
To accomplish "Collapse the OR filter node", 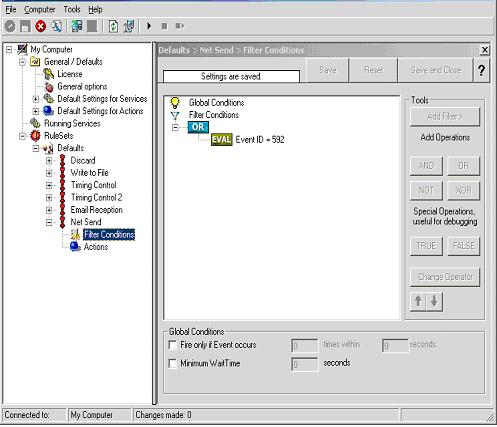I will pos(175,127).
